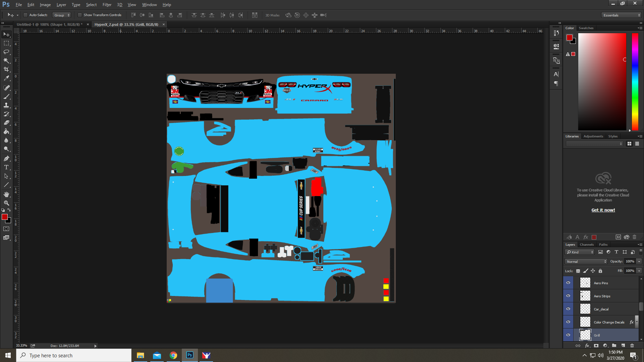Select the Lasso tool
The height and width of the screenshot is (362, 644).
(6, 52)
